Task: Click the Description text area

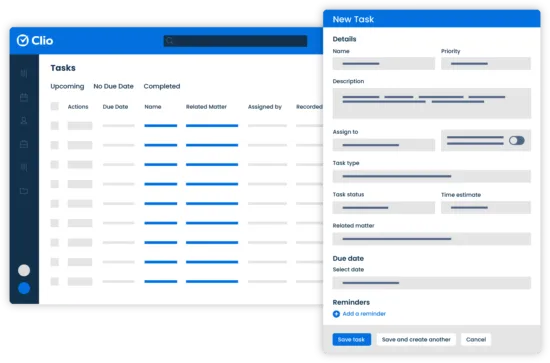Action: 432,103
